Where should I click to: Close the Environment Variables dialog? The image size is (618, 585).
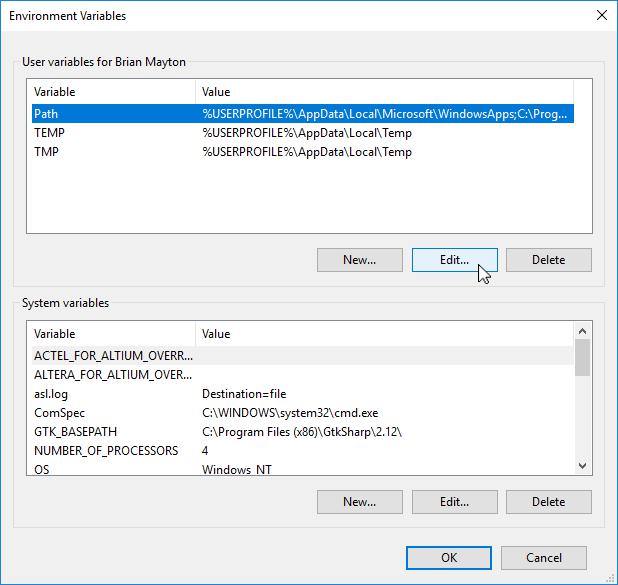(x=601, y=15)
